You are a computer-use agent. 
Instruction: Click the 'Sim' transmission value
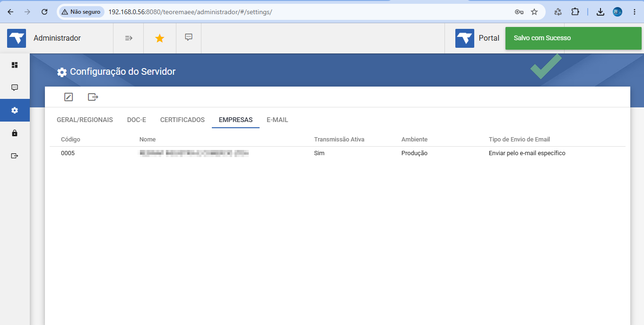point(319,153)
